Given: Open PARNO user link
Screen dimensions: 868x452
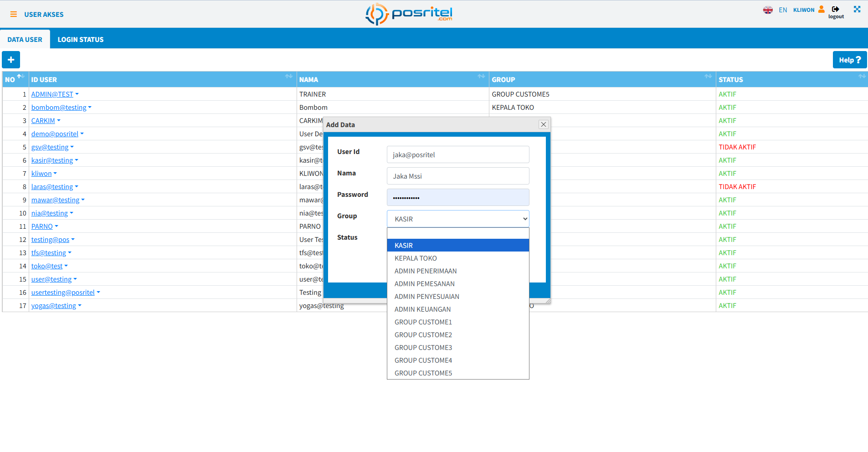Looking at the screenshot, I should (x=42, y=226).
